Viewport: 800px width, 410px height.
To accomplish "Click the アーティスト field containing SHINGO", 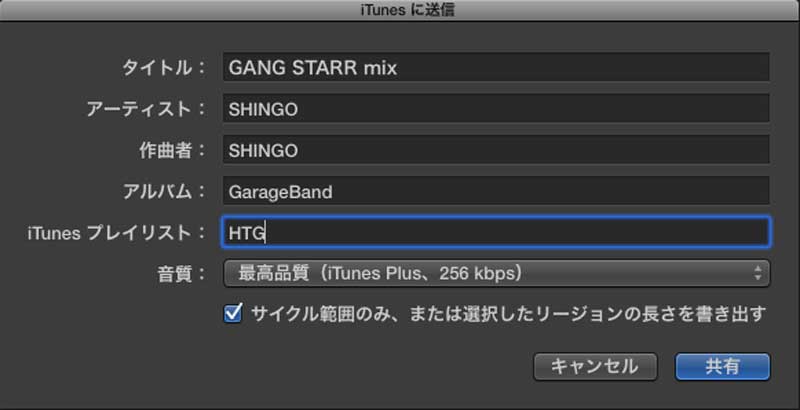I will [x=496, y=109].
